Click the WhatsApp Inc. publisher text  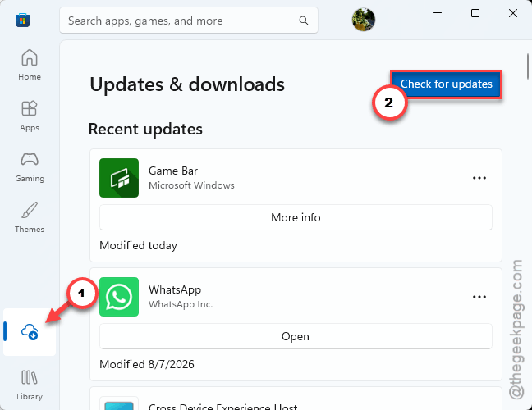[181, 304]
